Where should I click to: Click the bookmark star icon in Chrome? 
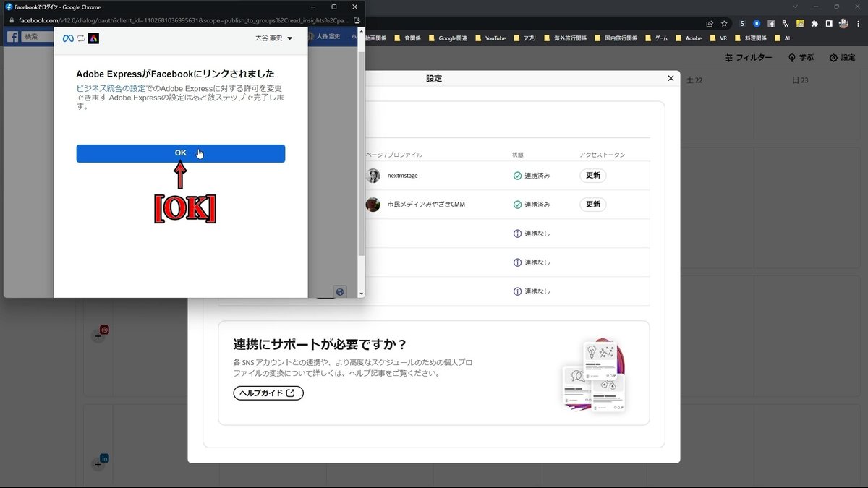pos(724,23)
